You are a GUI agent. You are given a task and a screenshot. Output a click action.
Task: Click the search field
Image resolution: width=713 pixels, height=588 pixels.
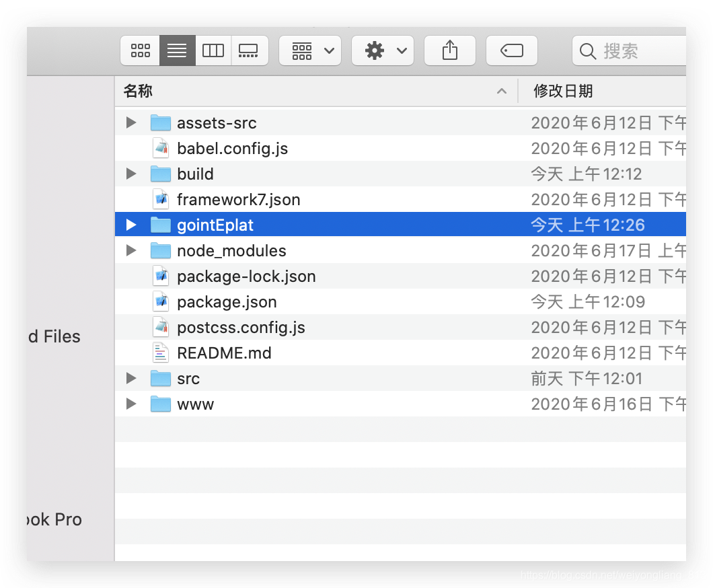pos(630,50)
